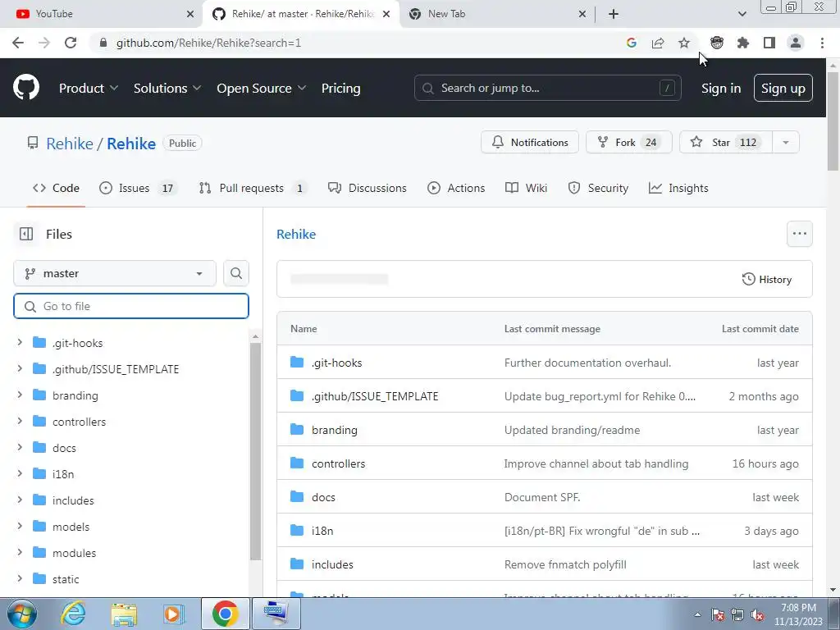Image resolution: width=840 pixels, height=630 pixels.
Task: Click the Notifications button
Action: 530,143
